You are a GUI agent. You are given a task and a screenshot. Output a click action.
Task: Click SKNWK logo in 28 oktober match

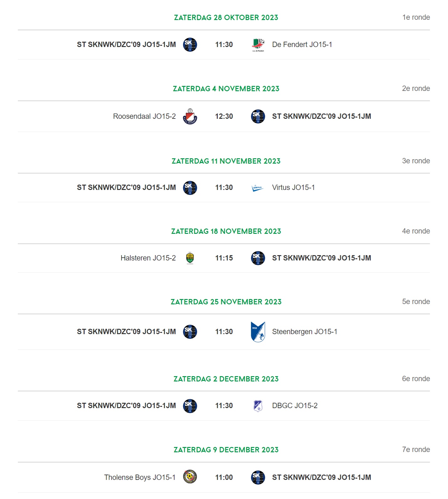click(190, 45)
